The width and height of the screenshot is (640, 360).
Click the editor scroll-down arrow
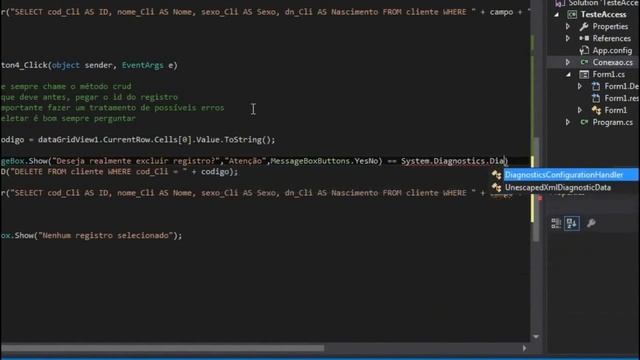(x=536, y=337)
